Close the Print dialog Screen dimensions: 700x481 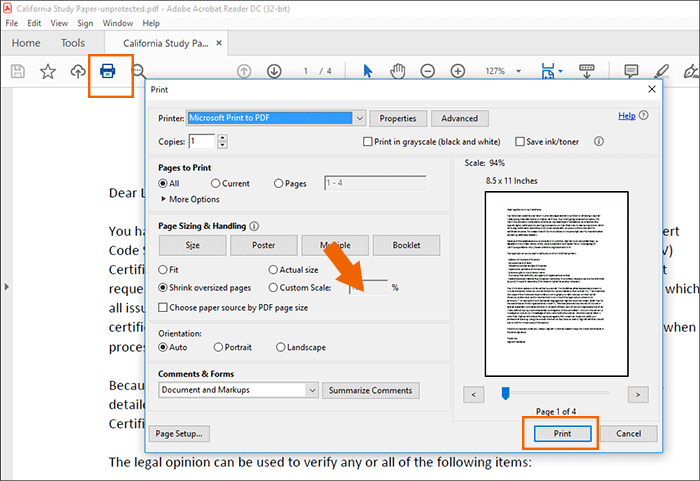[652, 89]
